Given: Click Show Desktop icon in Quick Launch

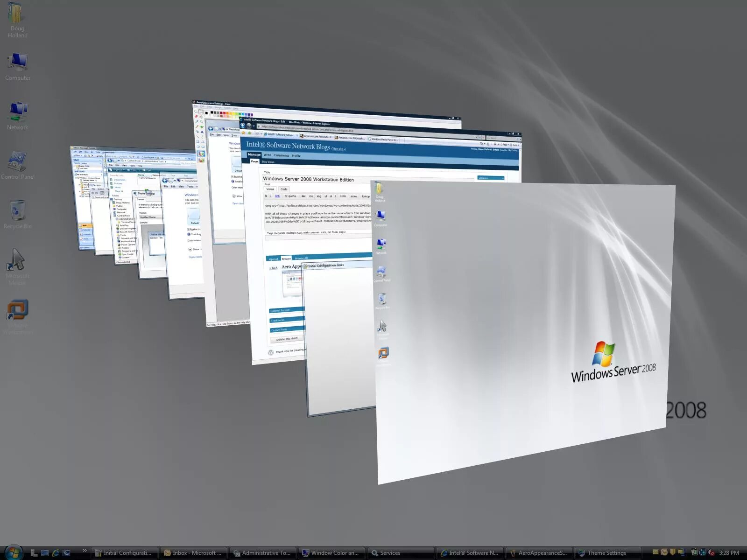Looking at the screenshot, I should click(45, 553).
